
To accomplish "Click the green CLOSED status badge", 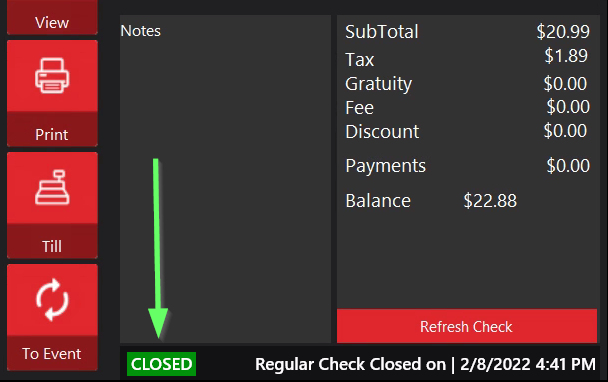I will (x=161, y=364).
